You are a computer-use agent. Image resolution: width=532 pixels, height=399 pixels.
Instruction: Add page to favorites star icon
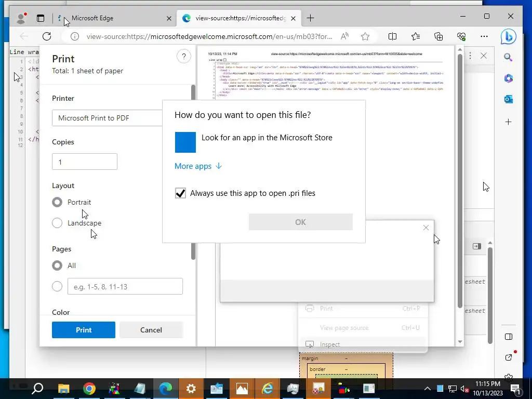365,36
